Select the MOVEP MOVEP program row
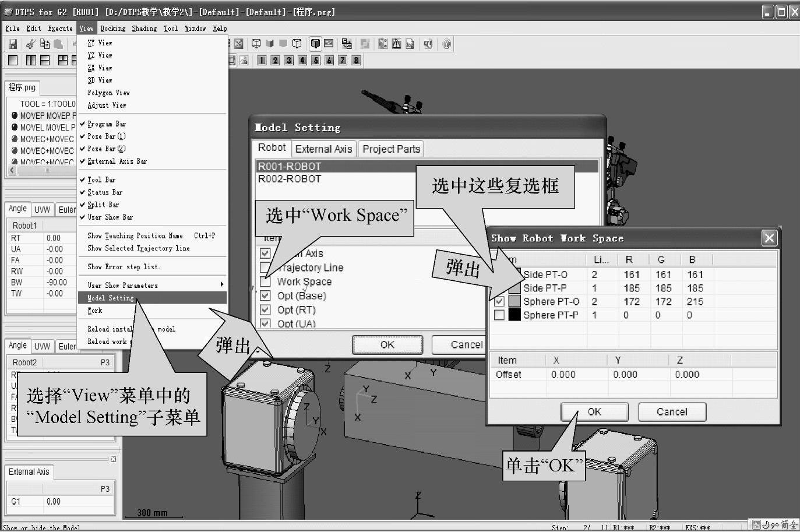Screen dimensions: 800x532 pyautogui.click(x=43, y=115)
